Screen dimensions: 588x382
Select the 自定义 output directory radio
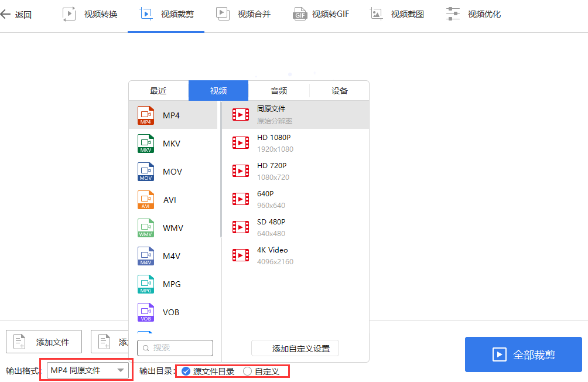[247, 371]
